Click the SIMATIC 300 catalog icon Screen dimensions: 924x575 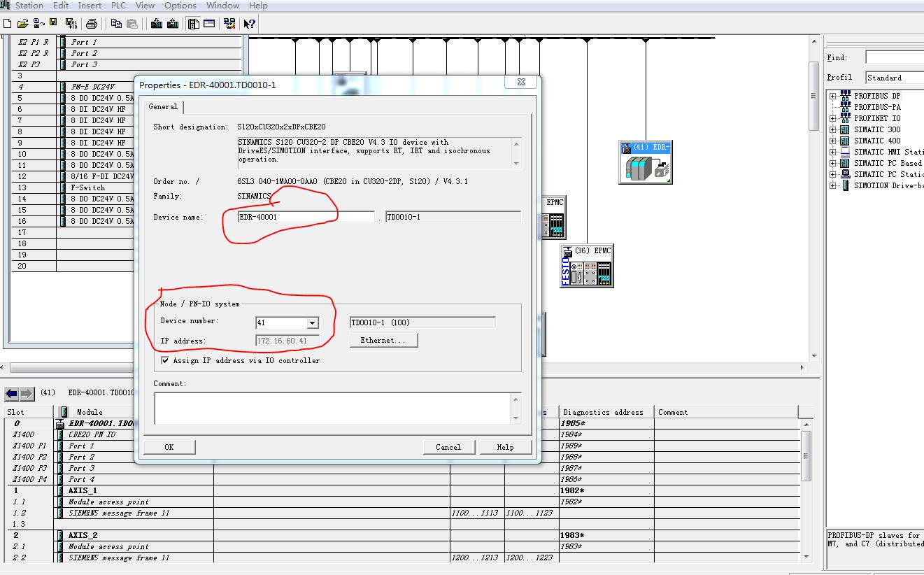tap(845, 129)
